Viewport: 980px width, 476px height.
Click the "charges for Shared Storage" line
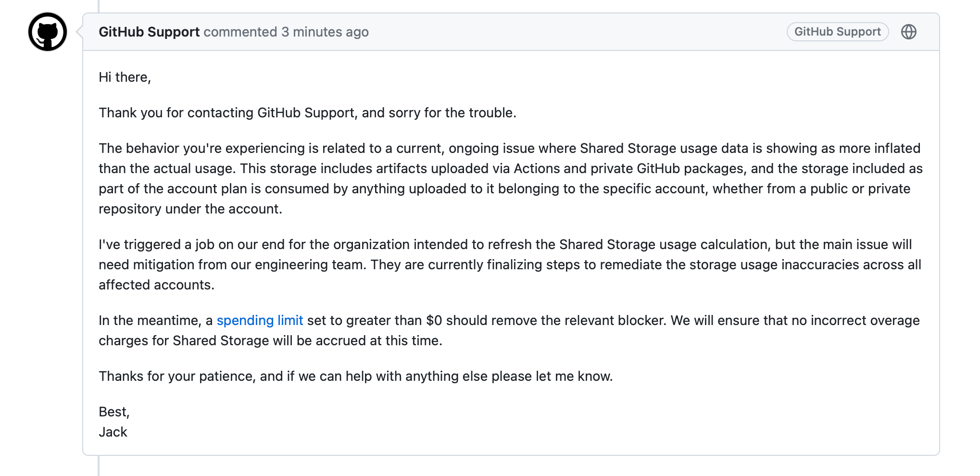coord(270,340)
